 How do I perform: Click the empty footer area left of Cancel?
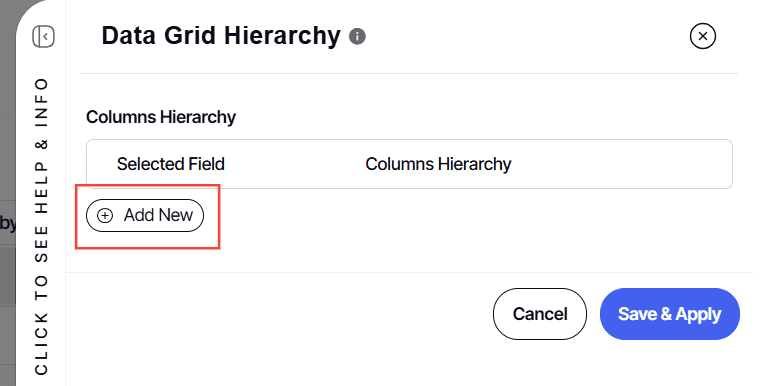[278, 314]
